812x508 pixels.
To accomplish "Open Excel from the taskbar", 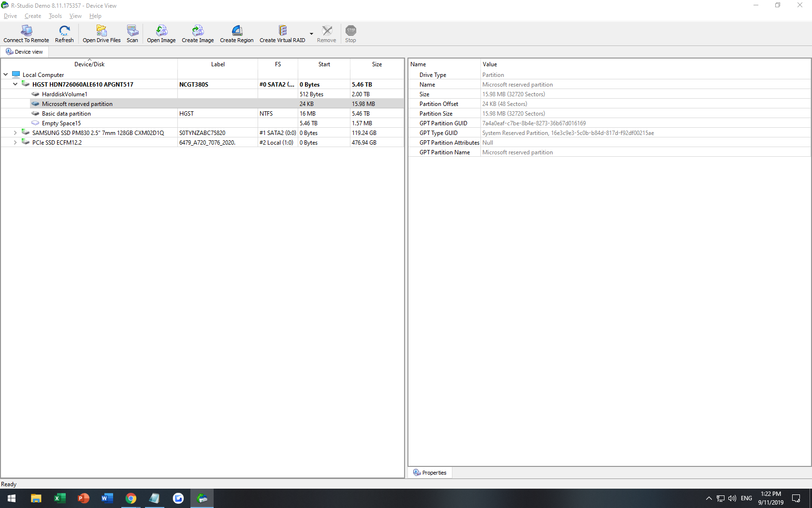I will pyautogui.click(x=60, y=498).
